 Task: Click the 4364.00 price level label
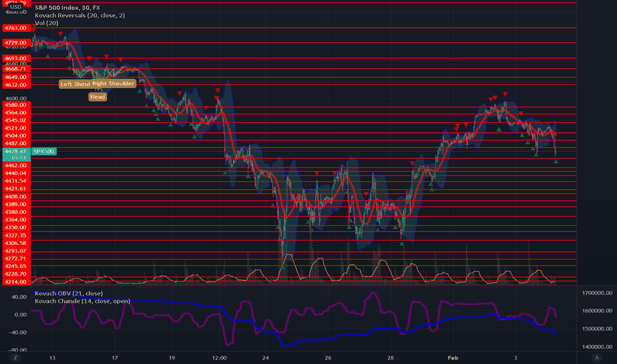click(x=16, y=220)
